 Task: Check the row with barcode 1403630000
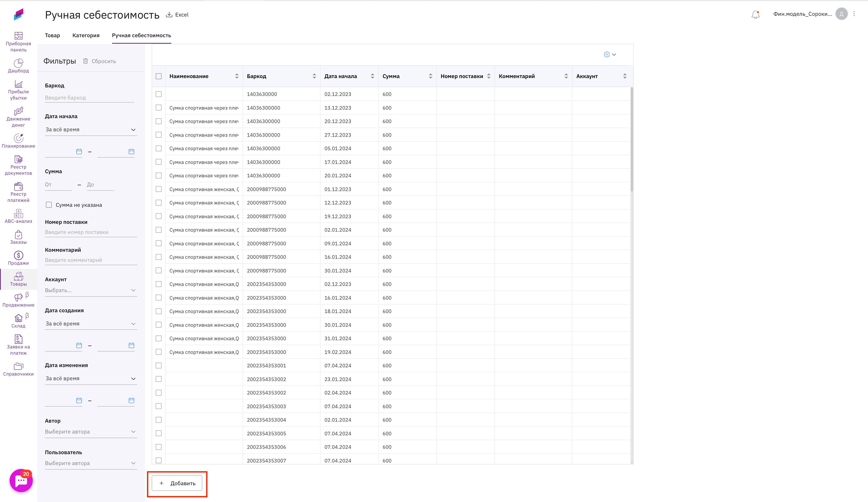(158, 94)
